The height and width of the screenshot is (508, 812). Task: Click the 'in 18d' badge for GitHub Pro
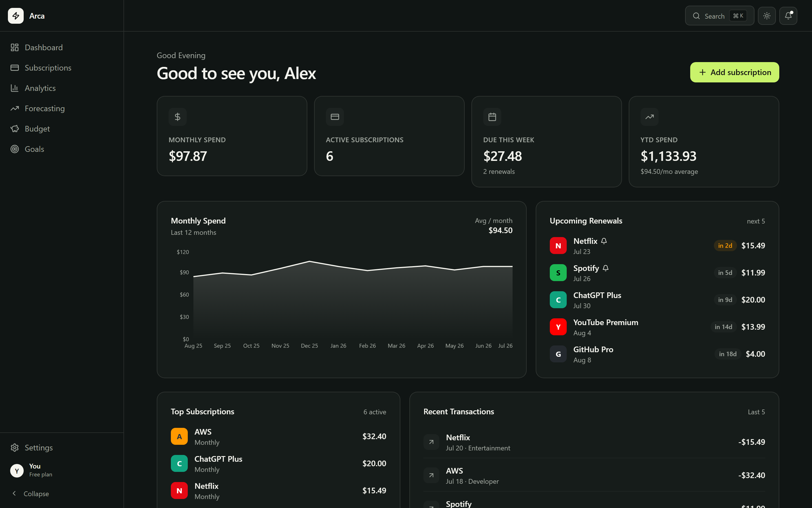point(728,354)
